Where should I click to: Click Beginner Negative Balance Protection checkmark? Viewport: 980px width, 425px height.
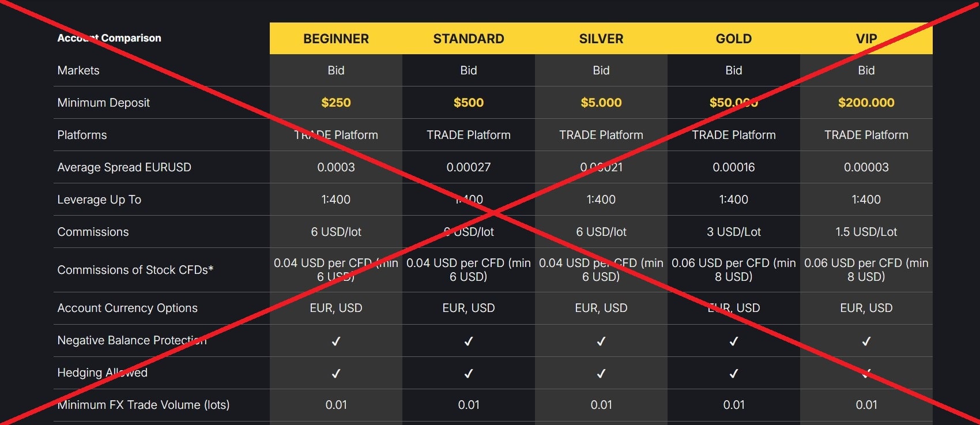point(336,341)
